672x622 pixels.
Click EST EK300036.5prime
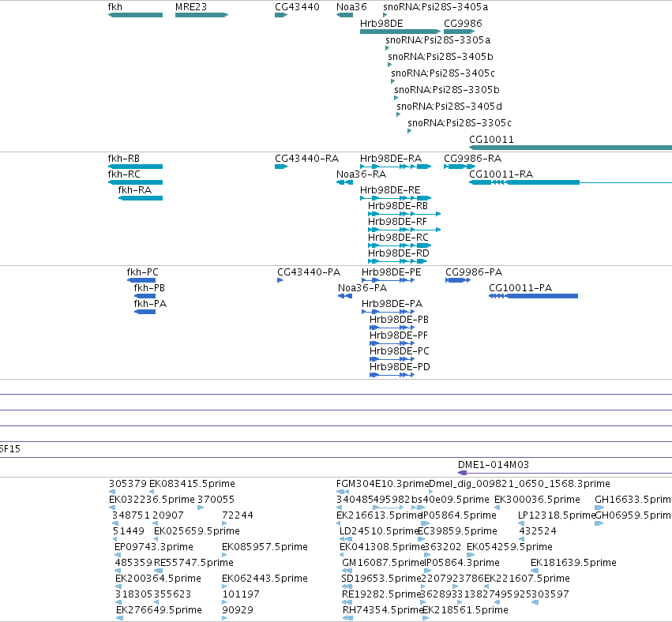coord(497,508)
